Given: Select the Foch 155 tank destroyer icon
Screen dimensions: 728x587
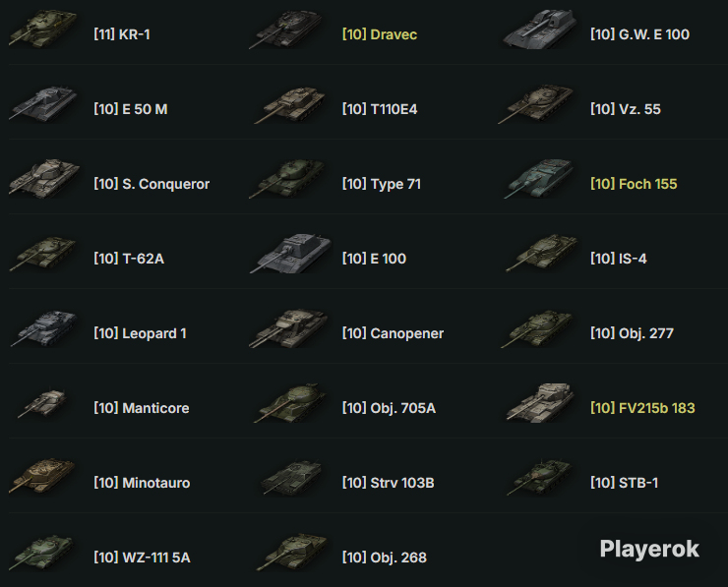Looking at the screenshot, I should pyautogui.click(x=539, y=179).
